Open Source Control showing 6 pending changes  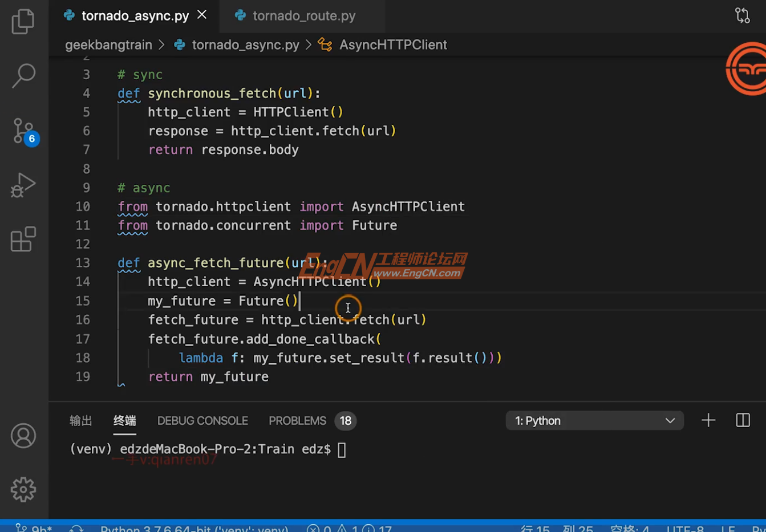[x=23, y=130]
